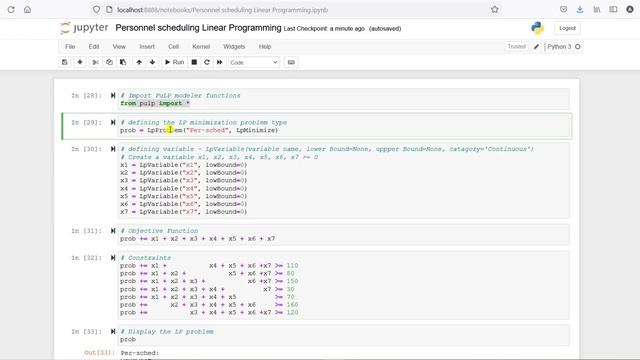The width and height of the screenshot is (640, 360).
Task: Click the 'Per-sched:' output text
Action: pyautogui.click(x=140, y=353)
